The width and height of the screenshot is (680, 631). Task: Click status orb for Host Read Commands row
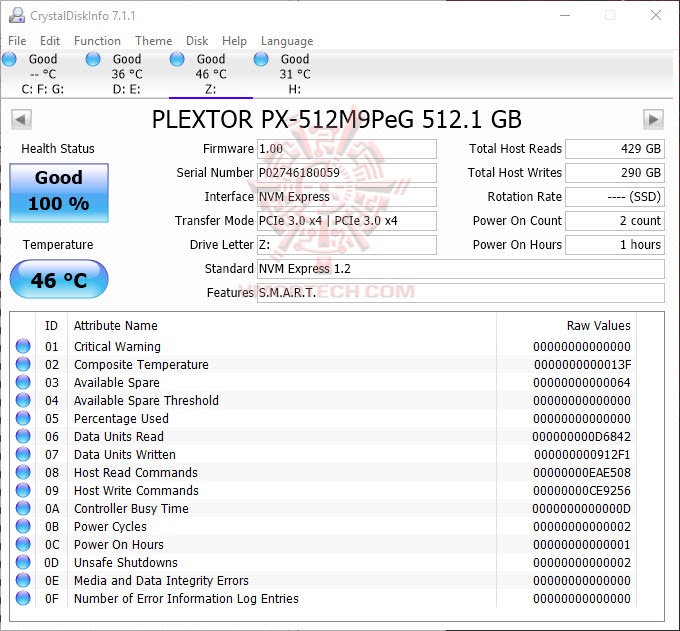click(x=23, y=472)
